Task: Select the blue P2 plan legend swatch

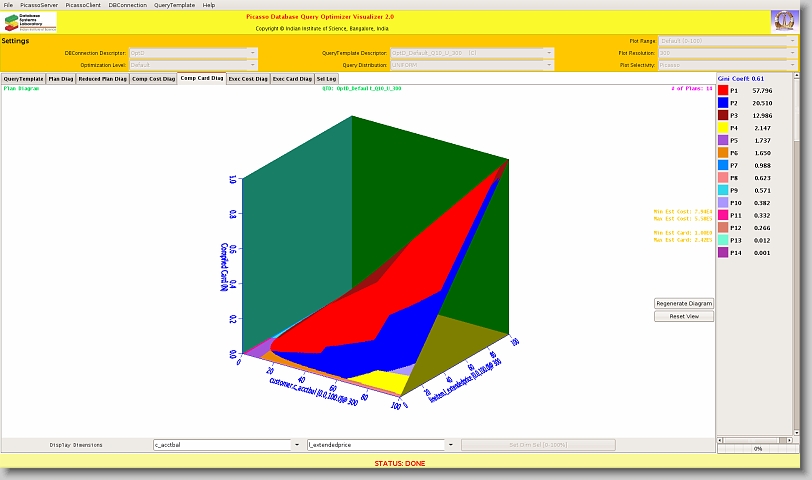Action: [x=723, y=103]
